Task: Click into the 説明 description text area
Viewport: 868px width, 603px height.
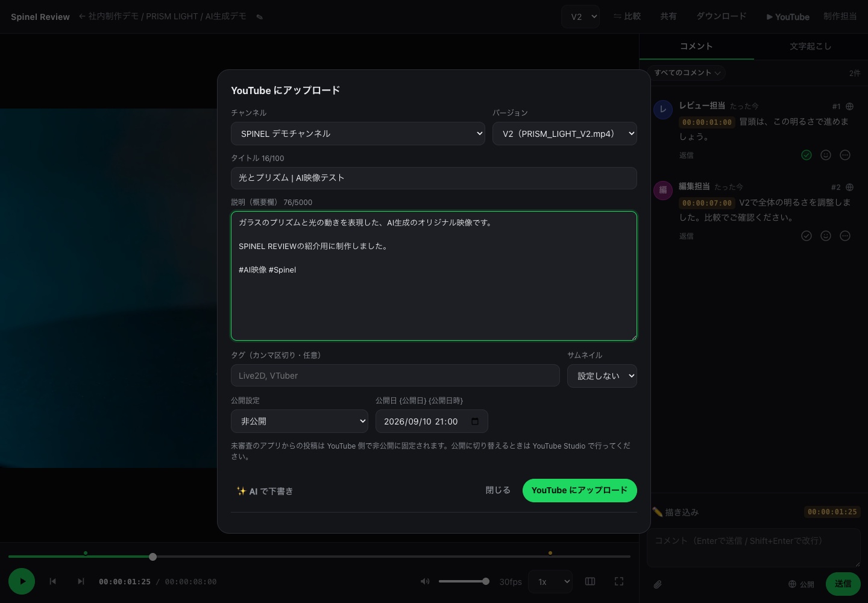Action: pyautogui.click(x=434, y=276)
